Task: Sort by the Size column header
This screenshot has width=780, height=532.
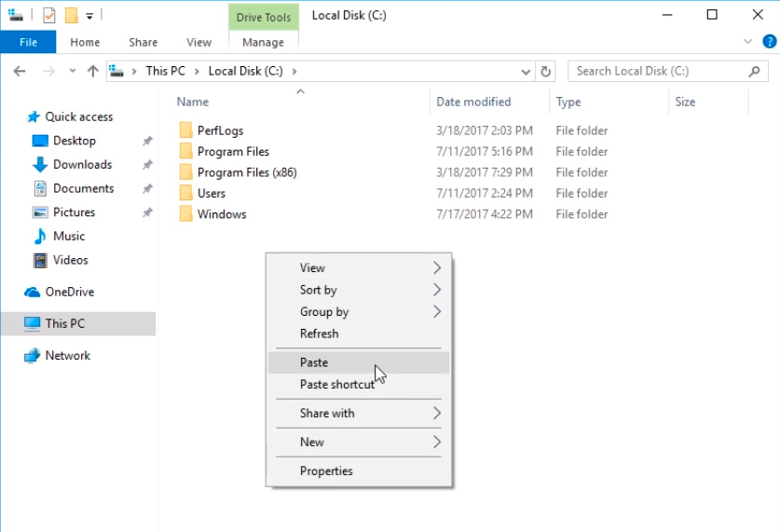Action: [685, 102]
